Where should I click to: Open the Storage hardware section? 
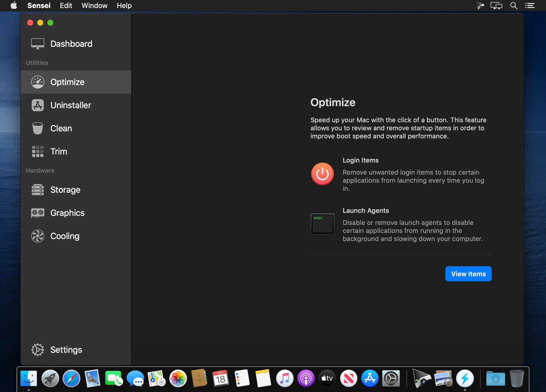pyautogui.click(x=66, y=189)
